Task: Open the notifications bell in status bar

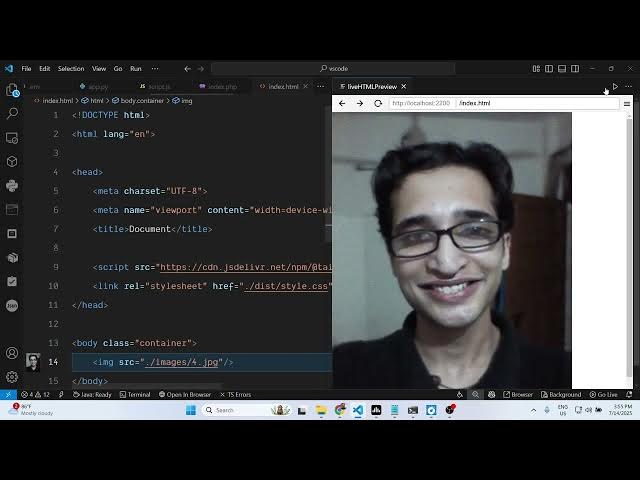Action: [x=629, y=394]
